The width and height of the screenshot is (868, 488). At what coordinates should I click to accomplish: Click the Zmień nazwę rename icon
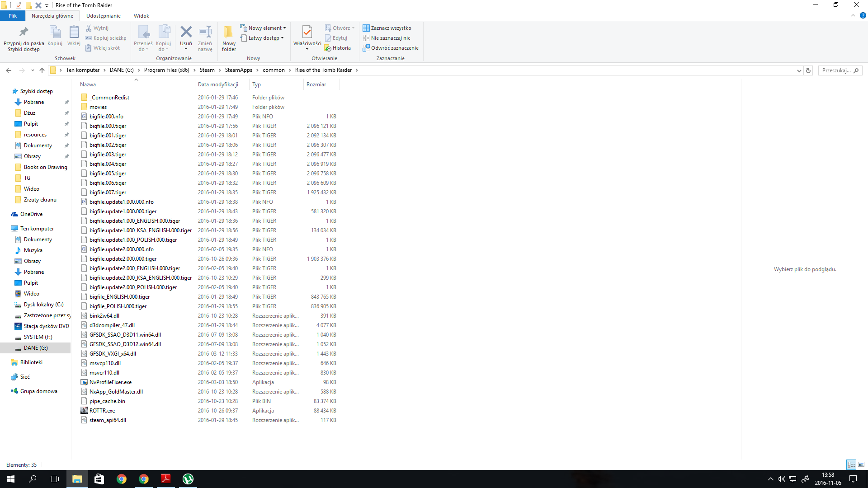tap(205, 32)
